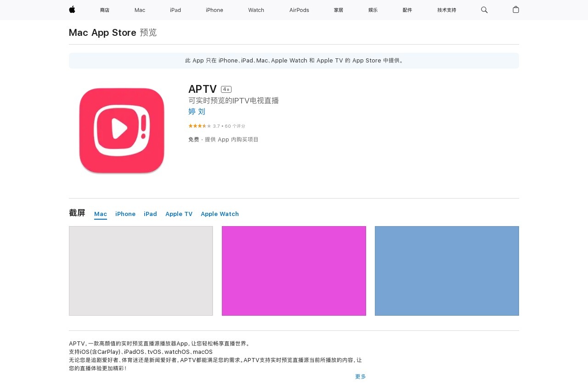Screen dimensions: 588x392
Task: Switch to iPhone screenshots tab
Action: point(125,214)
